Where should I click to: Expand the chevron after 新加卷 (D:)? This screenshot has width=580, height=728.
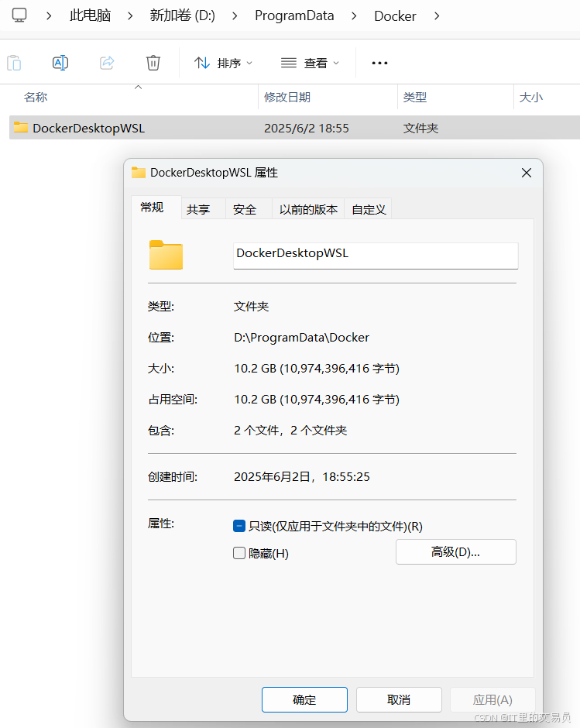click(235, 15)
